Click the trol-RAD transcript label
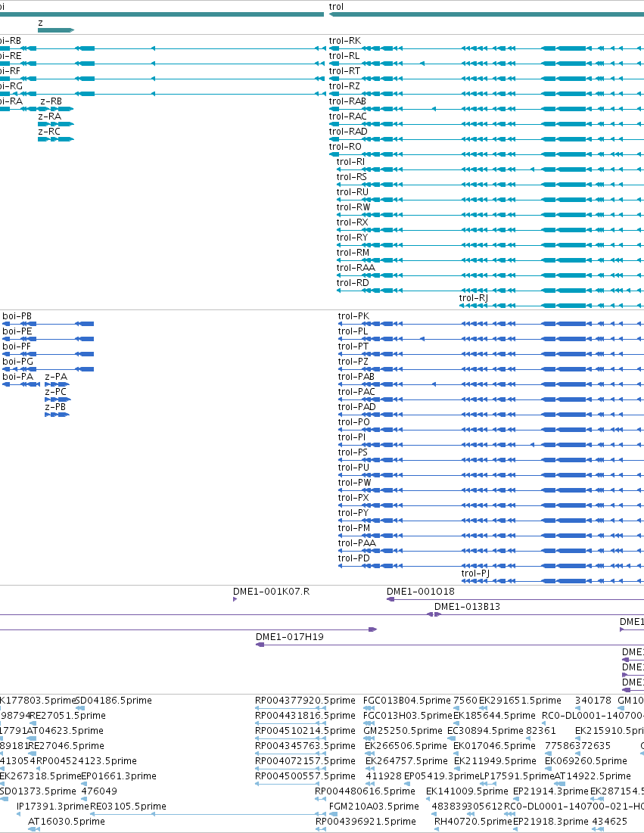Screen dimensions: 644x833 pos(348,132)
